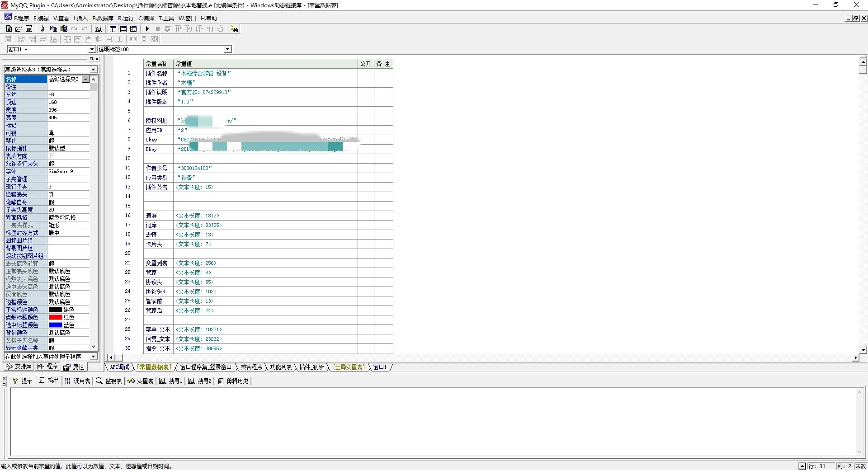Float the property side panel
This screenshot has height=470, width=868.
click(91, 59)
